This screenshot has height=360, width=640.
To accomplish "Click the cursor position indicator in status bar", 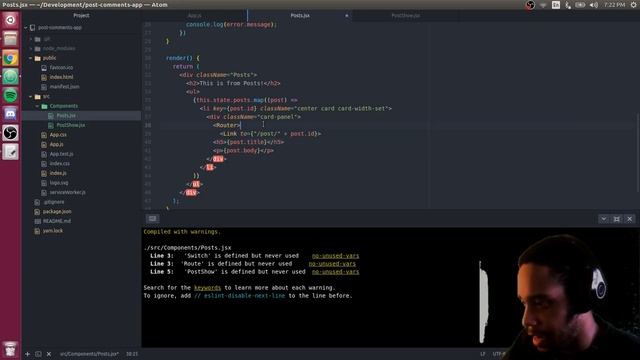I will tap(132, 354).
